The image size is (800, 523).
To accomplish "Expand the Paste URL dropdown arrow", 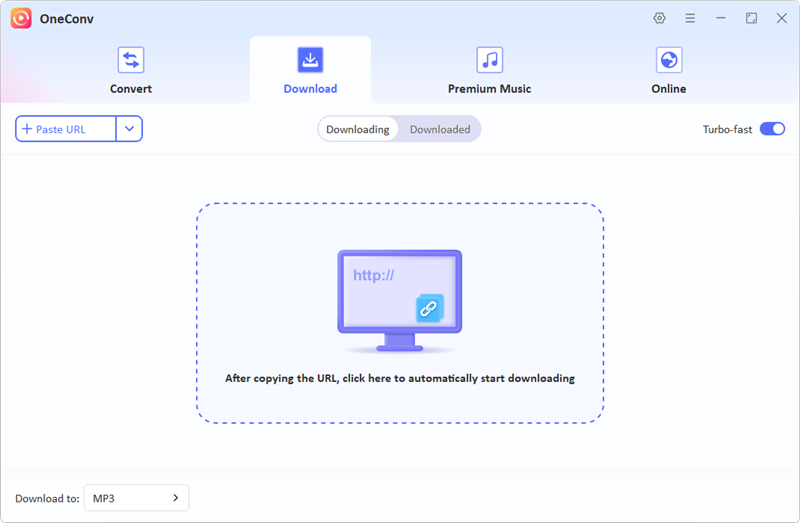I will pyautogui.click(x=129, y=129).
